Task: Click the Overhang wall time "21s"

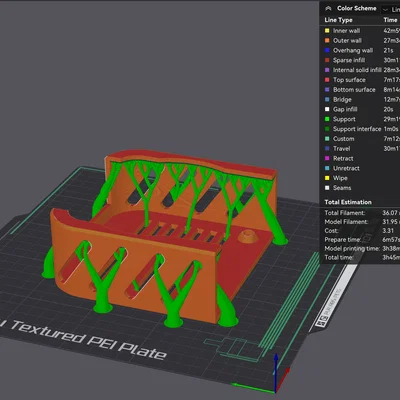Action: click(x=388, y=50)
